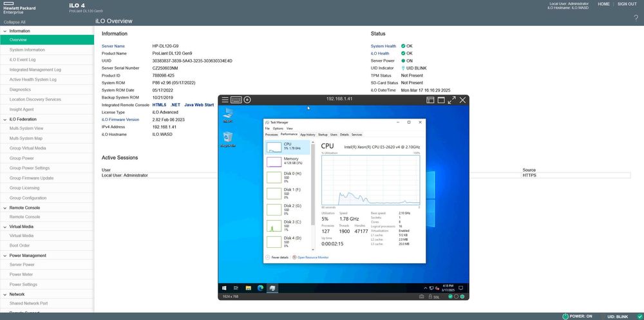Open Power Meter in sidebar
The image size is (644, 320).
(21, 274)
